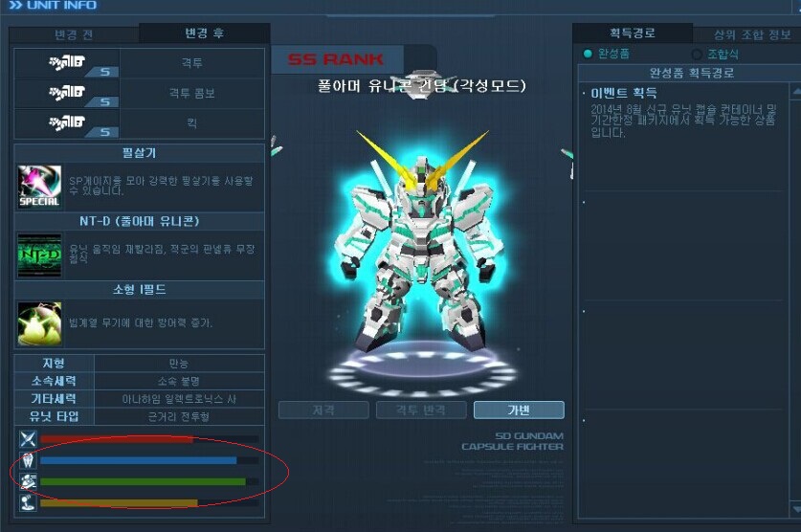Click the crossed swords attack stat icon
The image size is (801, 532).
point(28,439)
